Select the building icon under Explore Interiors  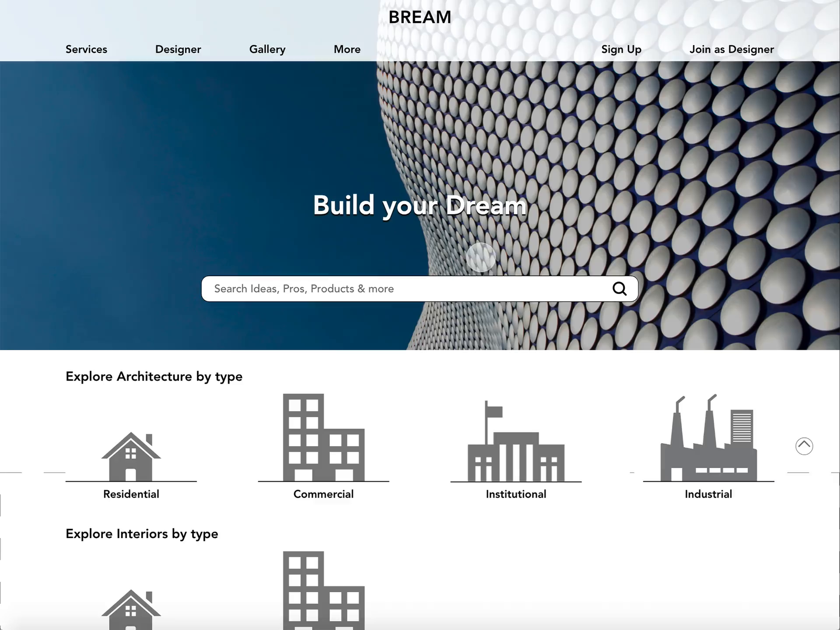[323, 591]
